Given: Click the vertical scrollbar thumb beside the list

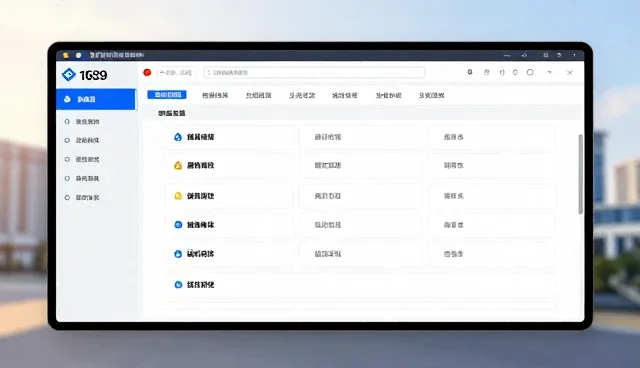Looking at the screenshot, I should [580, 174].
